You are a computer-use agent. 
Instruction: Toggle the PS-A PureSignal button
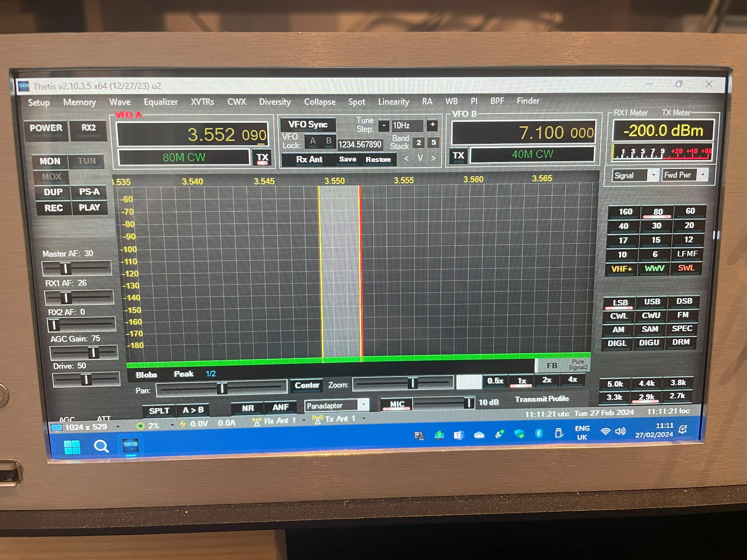tap(89, 192)
